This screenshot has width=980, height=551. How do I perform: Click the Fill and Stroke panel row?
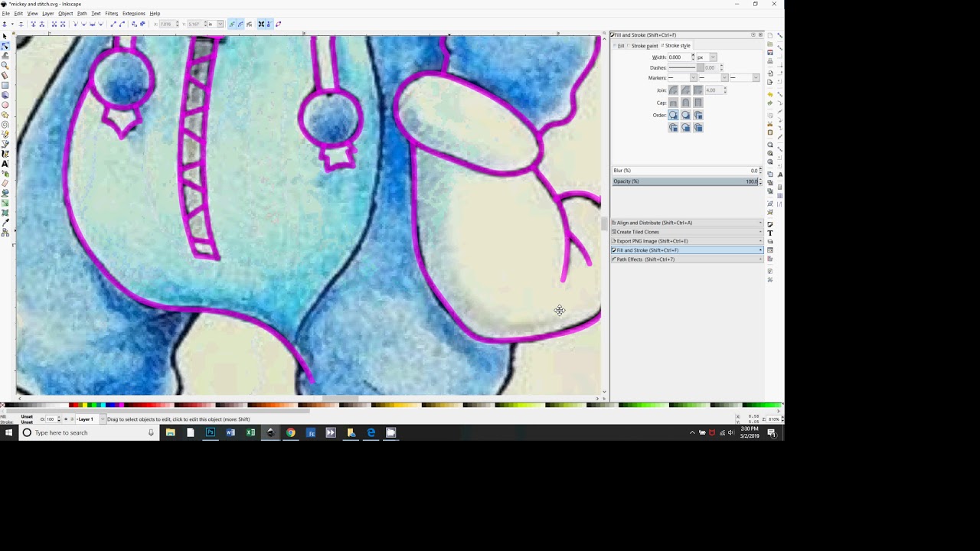(687, 250)
